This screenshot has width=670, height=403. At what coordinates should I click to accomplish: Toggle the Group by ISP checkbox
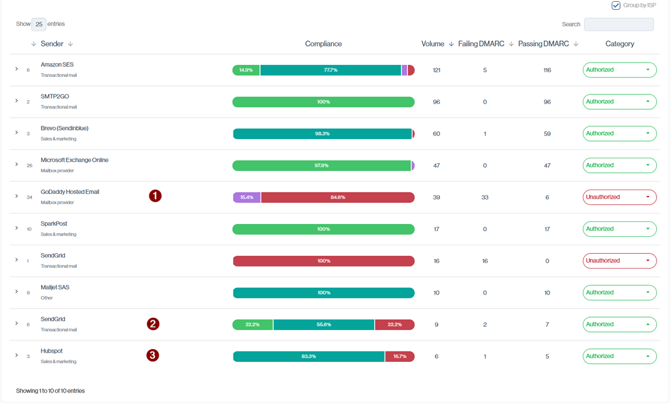[616, 6]
